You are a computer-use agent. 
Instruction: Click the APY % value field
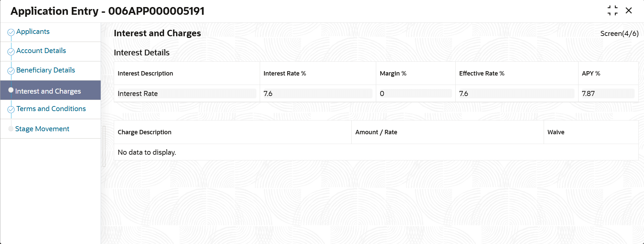point(607,94)
